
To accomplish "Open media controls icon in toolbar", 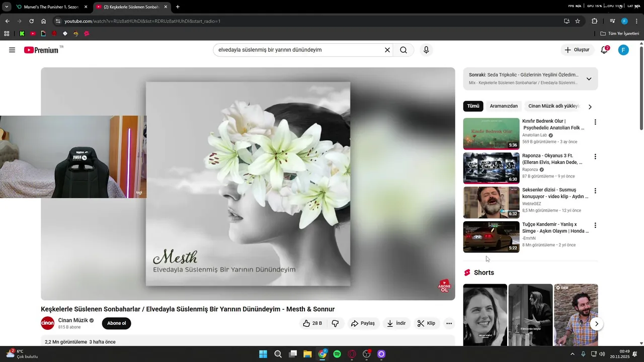I will point(612,21).
